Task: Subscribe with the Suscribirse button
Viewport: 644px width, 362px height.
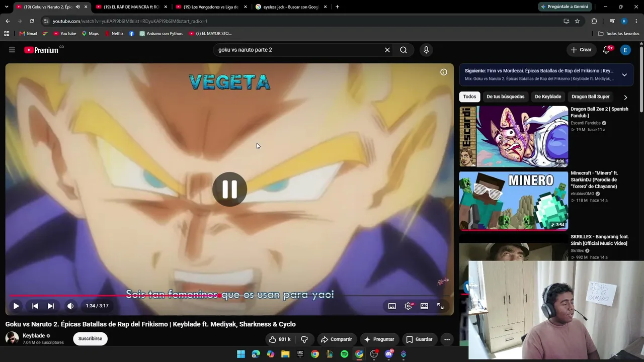Action: (x=90, y=339)
